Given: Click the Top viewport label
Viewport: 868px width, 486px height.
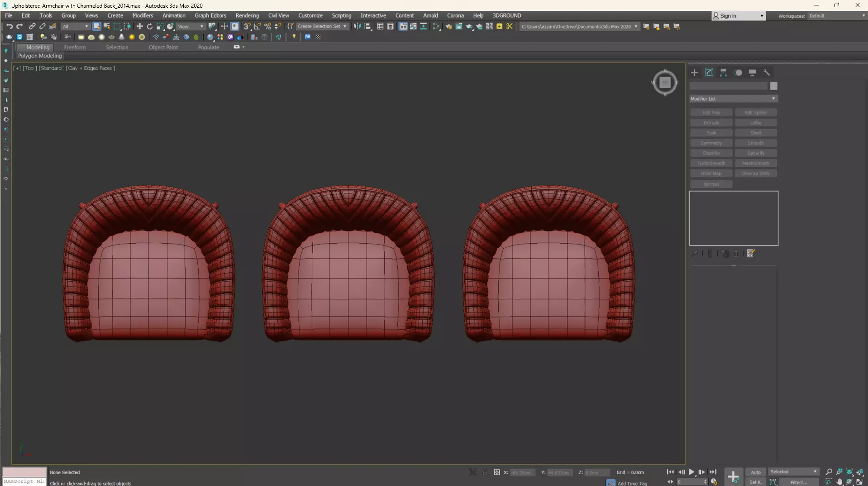Looking at the screenshot, I should (30, 68).
